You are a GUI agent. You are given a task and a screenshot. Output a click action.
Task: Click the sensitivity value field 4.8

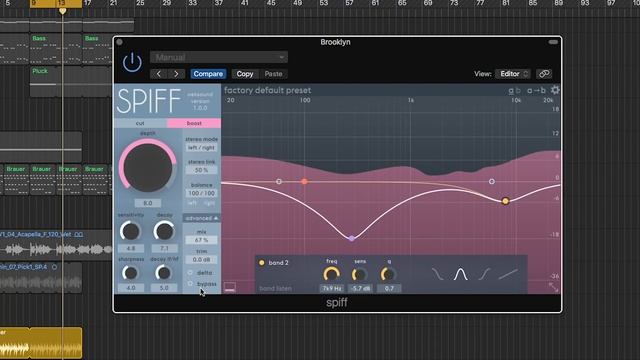[131, 248]
